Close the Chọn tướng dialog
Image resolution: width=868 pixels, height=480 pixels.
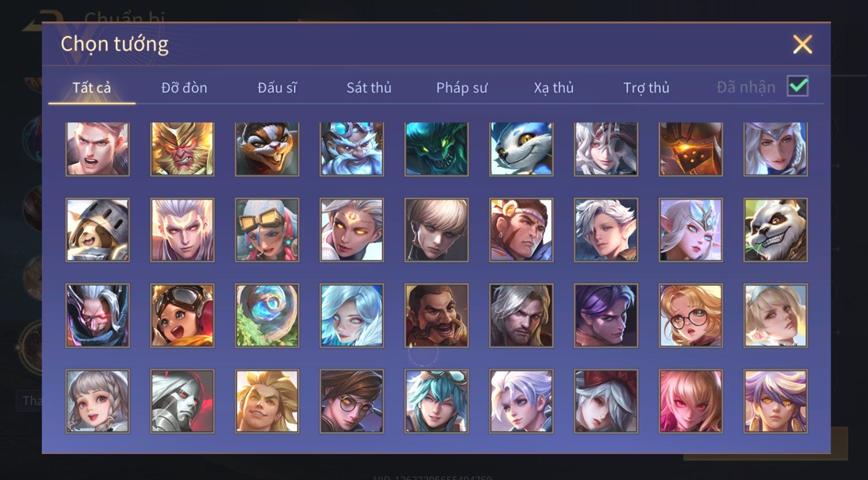point(802,44)
